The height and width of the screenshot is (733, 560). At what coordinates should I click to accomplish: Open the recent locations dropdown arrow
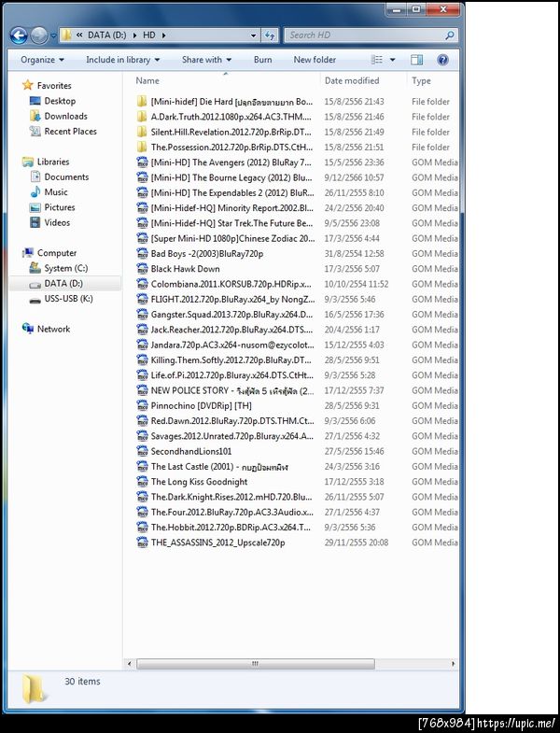click(53, 35)
